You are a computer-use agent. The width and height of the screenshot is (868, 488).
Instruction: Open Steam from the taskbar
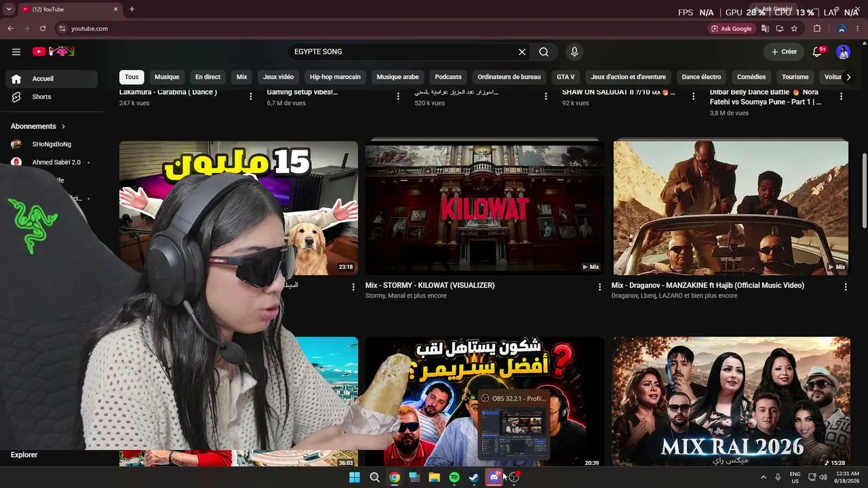474,477
